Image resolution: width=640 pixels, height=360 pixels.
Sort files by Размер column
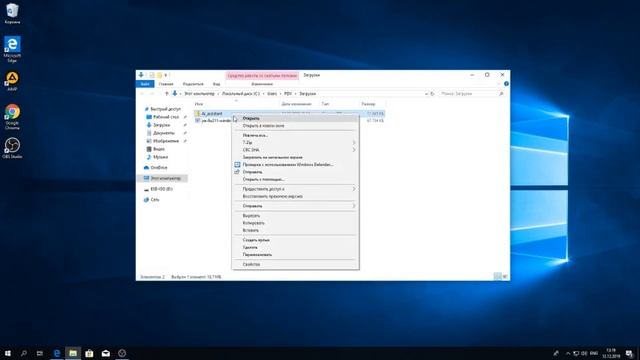tap(368, 104)
